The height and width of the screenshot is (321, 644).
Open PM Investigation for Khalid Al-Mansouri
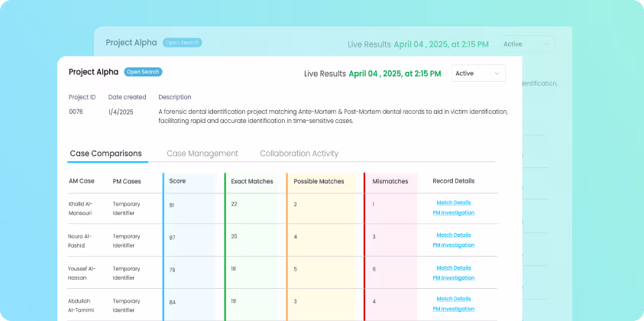454,212
